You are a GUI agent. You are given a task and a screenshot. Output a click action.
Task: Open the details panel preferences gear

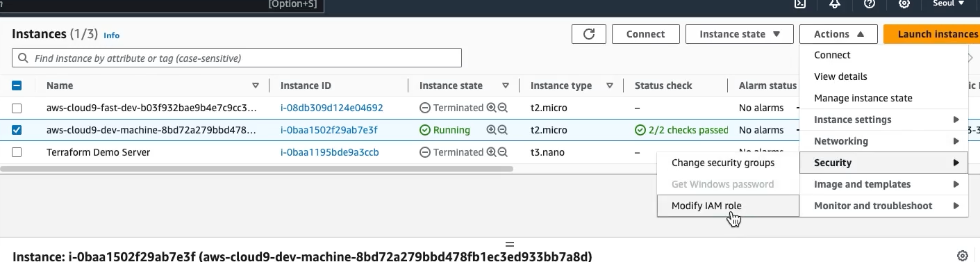coord(963,256)
